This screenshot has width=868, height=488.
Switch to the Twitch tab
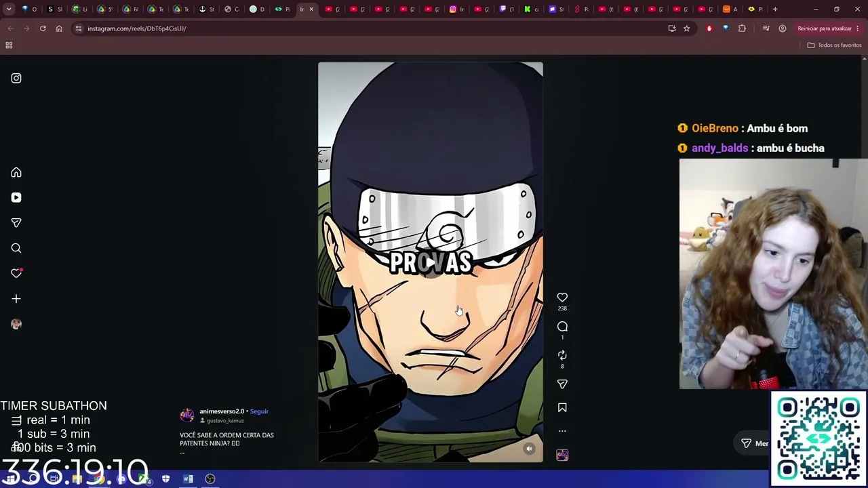point(507,9)
